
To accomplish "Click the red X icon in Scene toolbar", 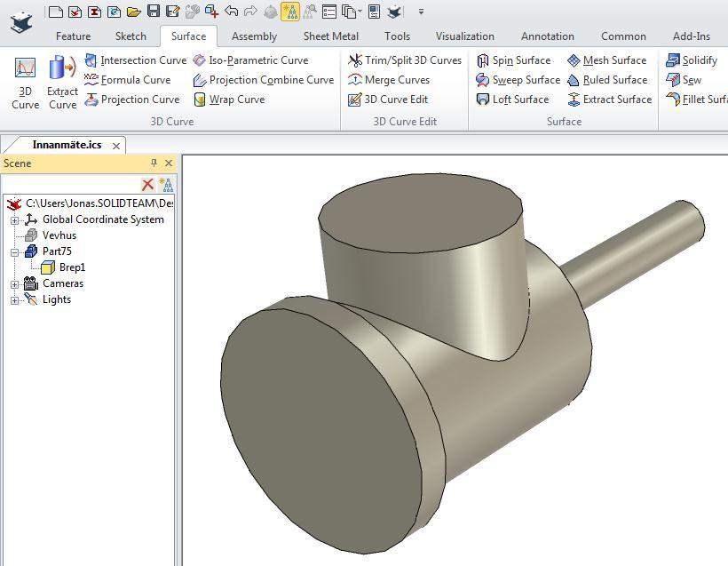I will [148, 185].
